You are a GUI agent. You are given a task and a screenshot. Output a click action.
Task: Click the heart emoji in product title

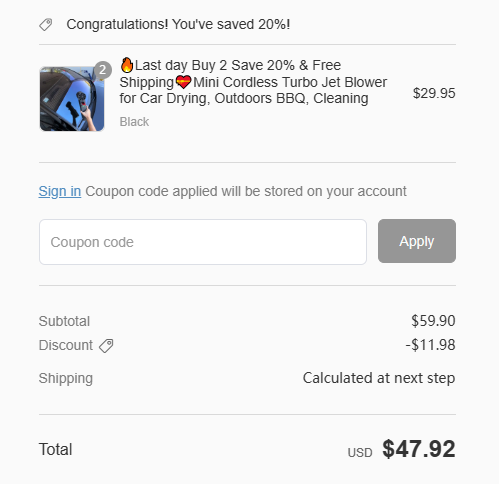pos(183,82)
